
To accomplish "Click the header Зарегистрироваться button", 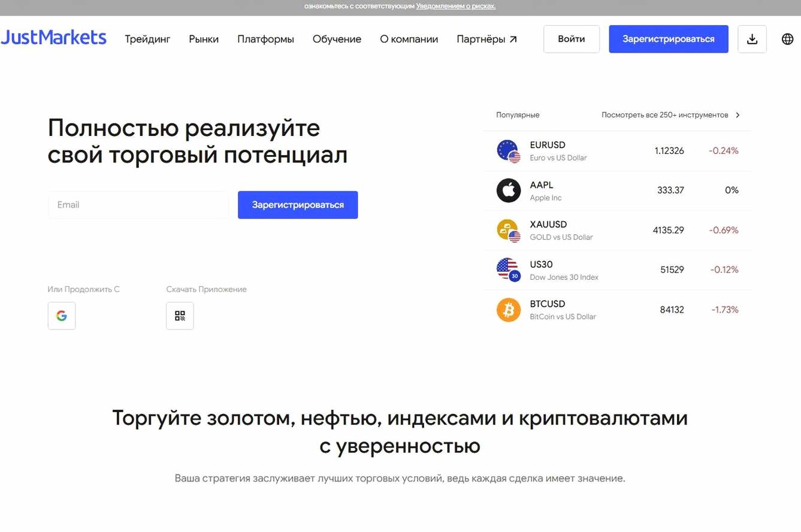I will pos(669,39).
